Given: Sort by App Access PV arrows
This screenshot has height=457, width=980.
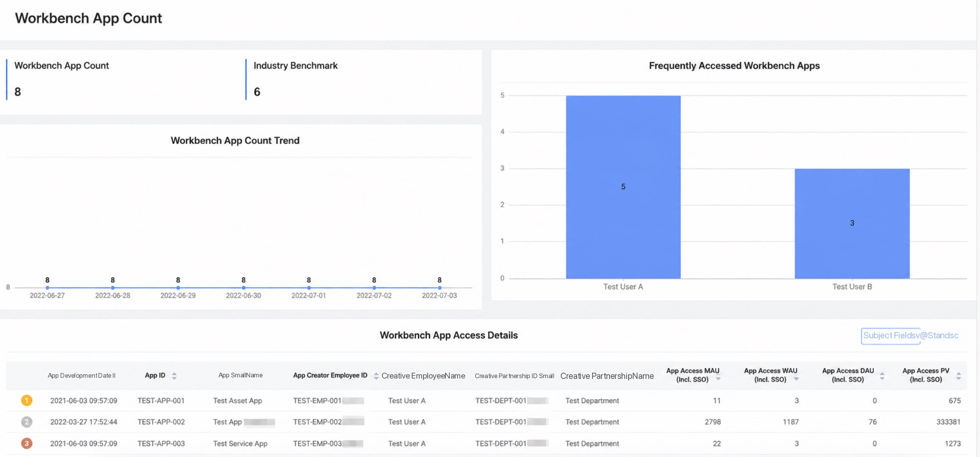Looking at the screenshot, I should click(x=958, y=375).
